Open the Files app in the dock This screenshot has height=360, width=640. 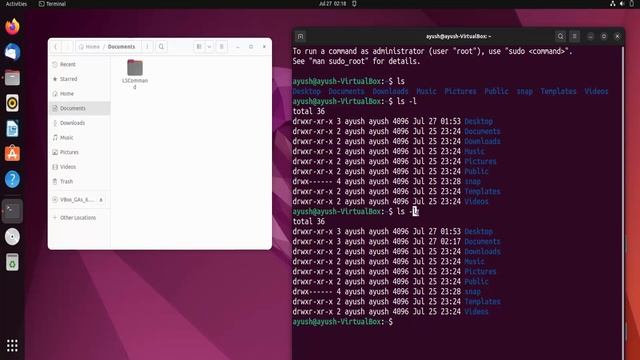click(12, 78)
